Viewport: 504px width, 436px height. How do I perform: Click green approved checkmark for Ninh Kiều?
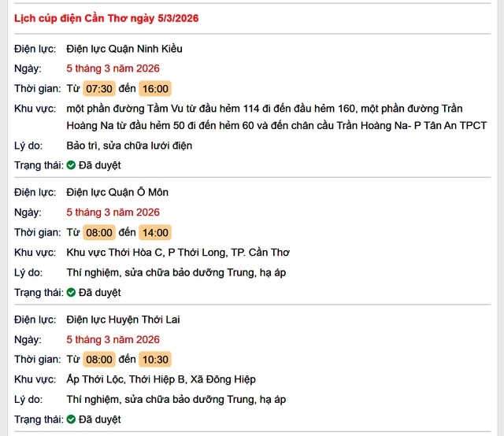click(71, 165)
